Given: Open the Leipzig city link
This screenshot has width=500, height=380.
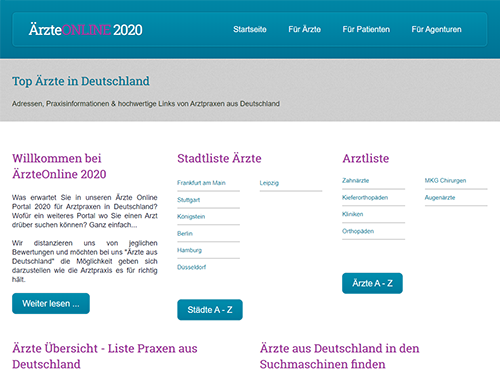Looking at the screenshot, I should click(x=269, y=183).
